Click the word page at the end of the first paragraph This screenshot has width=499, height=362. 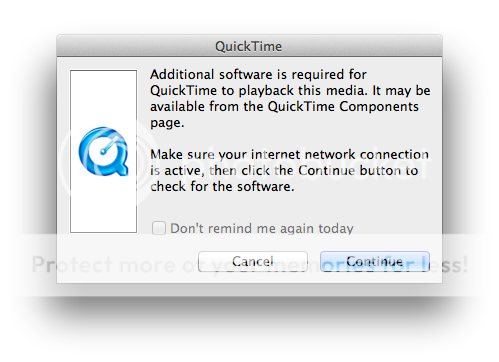[165, 123]
